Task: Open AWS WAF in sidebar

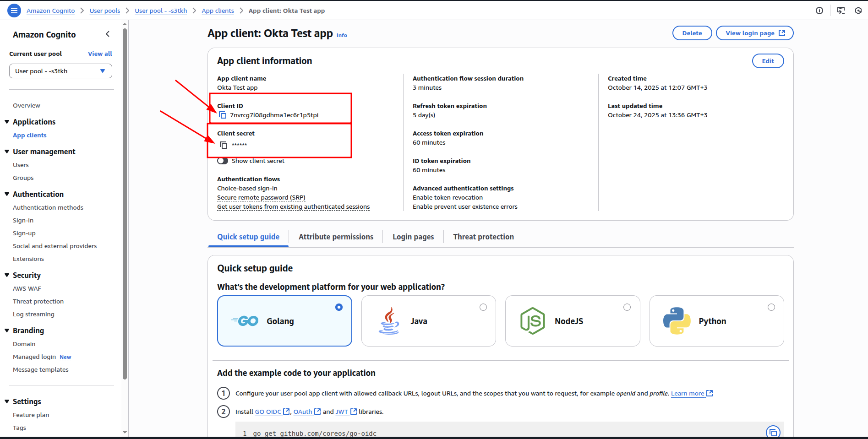Action: point(27,288)
